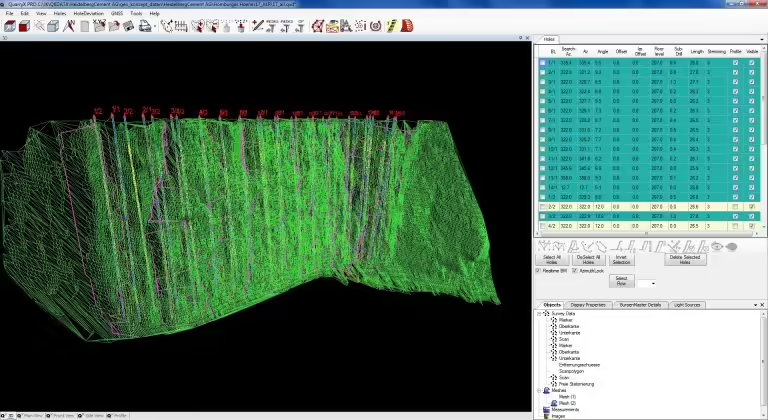The height and width of the screenshot is (420, 768).
Task: Click the Survey Data node icon
Action: (546, 313)
